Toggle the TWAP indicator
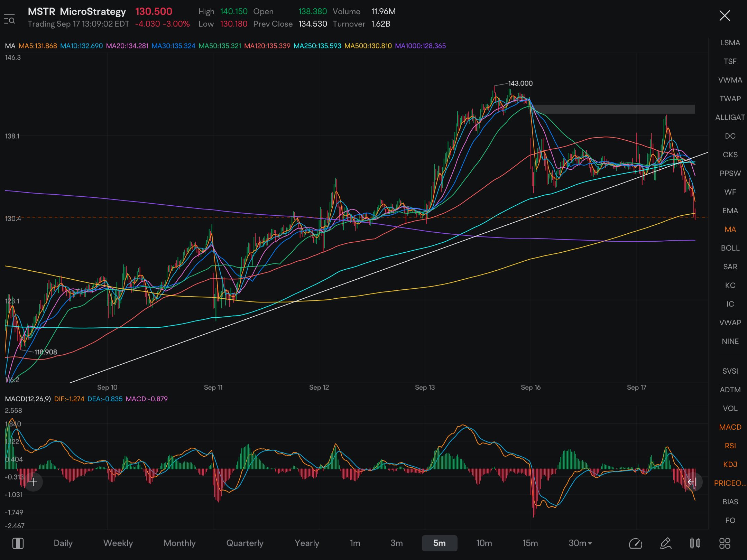The image size is (747, 560). tap(730, 99)
